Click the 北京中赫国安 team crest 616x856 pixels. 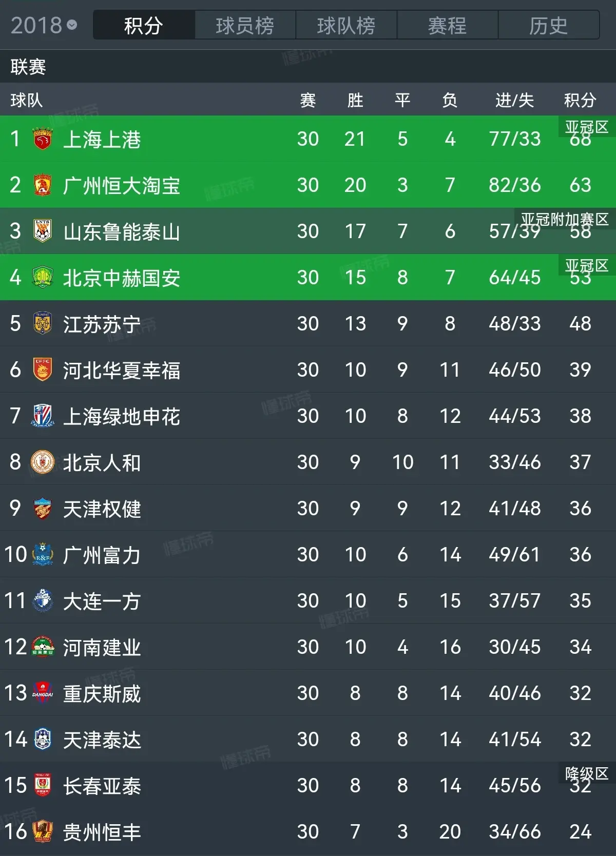(43, 278)
